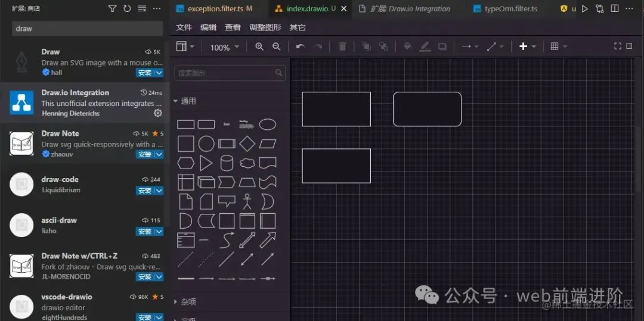Select the trapezoid shape from palette
This screenshot has height=321, width=644.
(247, 182)
